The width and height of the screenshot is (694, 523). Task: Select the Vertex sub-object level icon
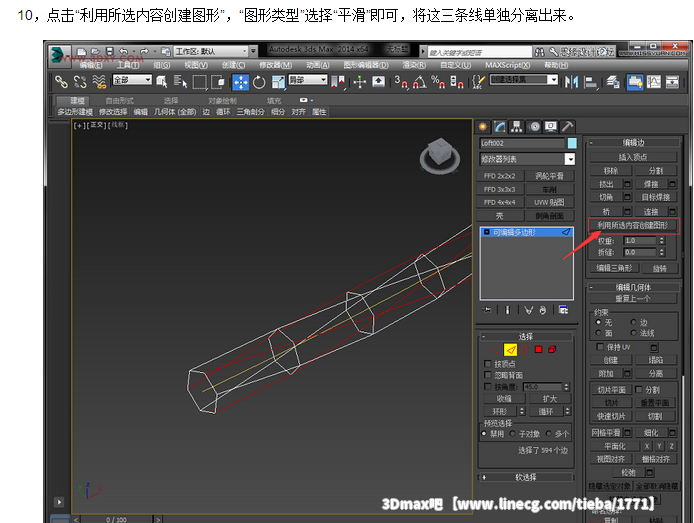tap(496, 350)
